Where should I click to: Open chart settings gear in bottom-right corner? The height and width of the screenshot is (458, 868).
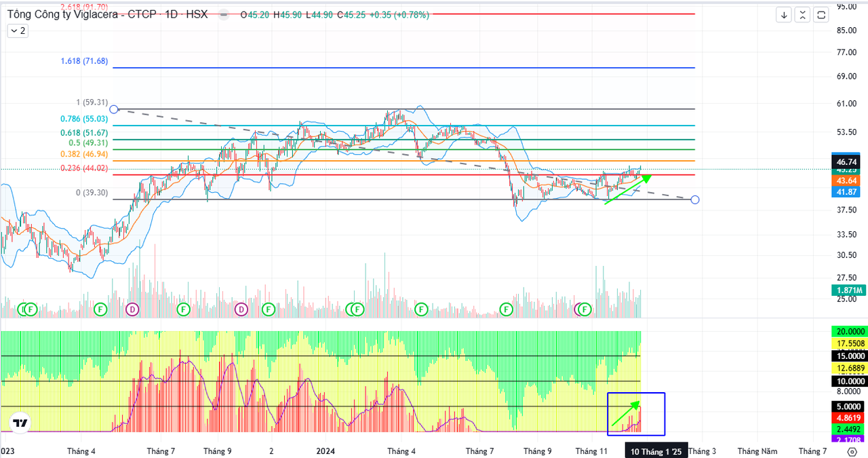pyautogui.click(x=852, y=451)
